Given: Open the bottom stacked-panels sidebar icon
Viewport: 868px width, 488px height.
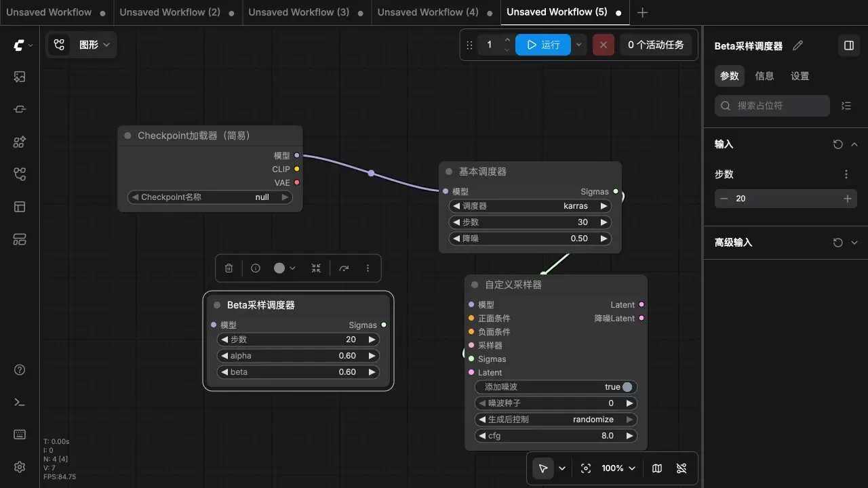Looking at the screenshot, I should tap(20, 239).
